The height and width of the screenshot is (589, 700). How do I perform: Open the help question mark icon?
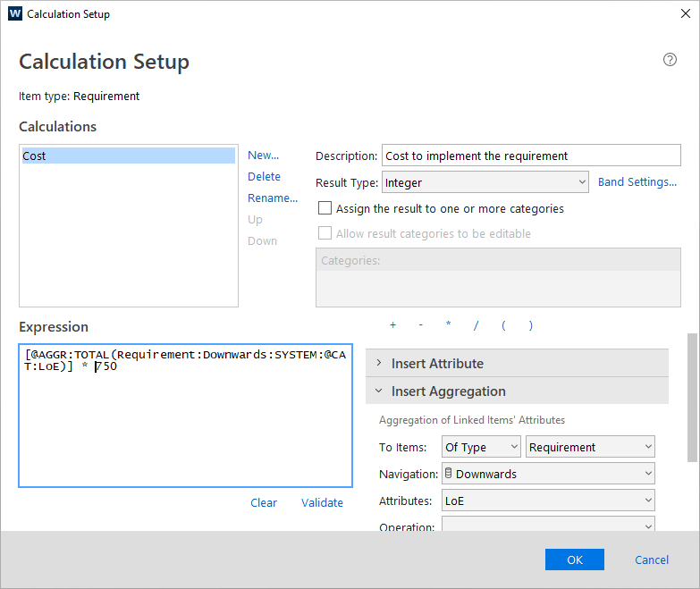(670, 59)
